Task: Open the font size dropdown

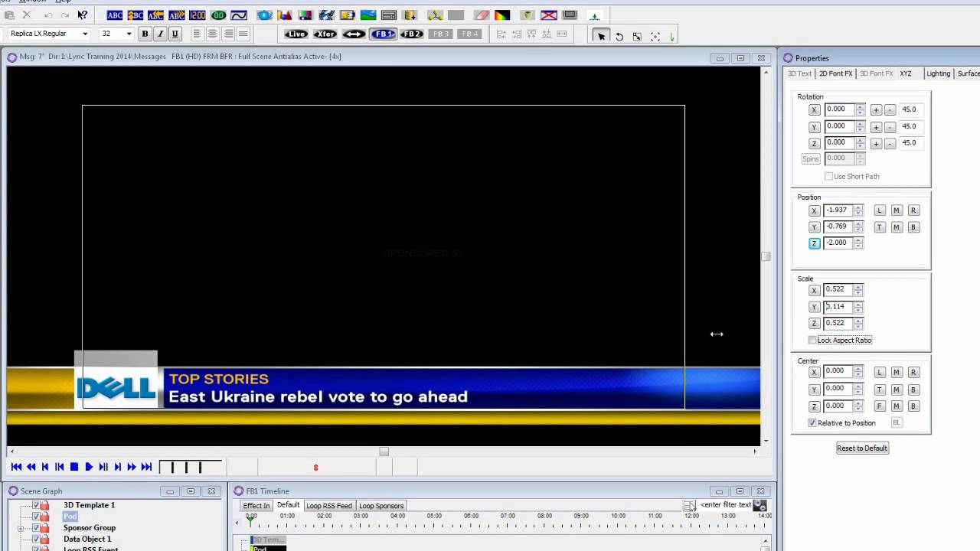Action: (x=129, y=34)
